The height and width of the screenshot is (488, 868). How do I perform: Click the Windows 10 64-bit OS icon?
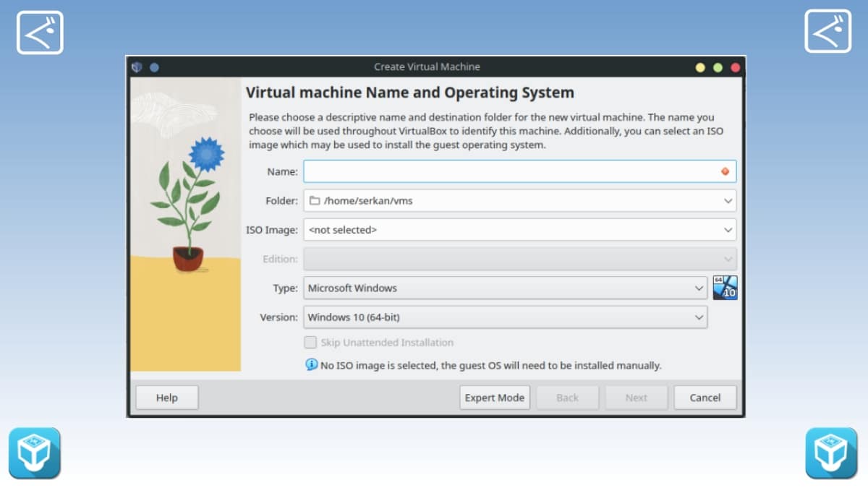click(725, 288)
